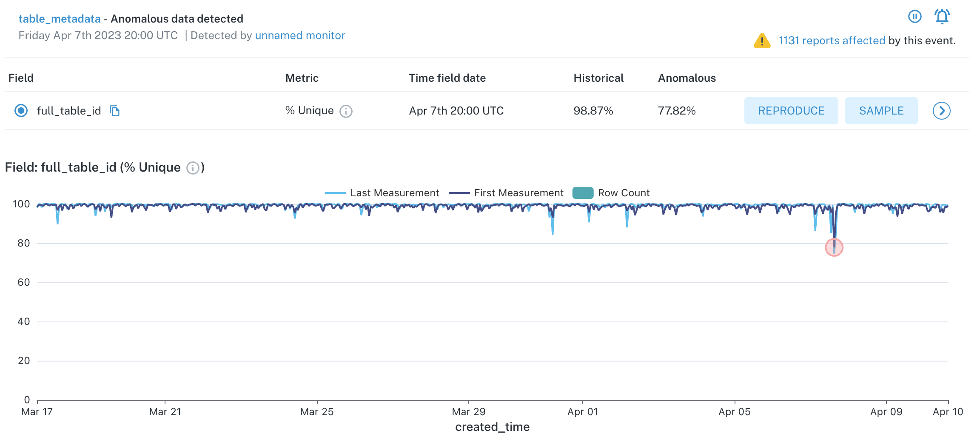
Task: Click the SAMPLE button
Action: pyautogui.click(x=881, y=111)
